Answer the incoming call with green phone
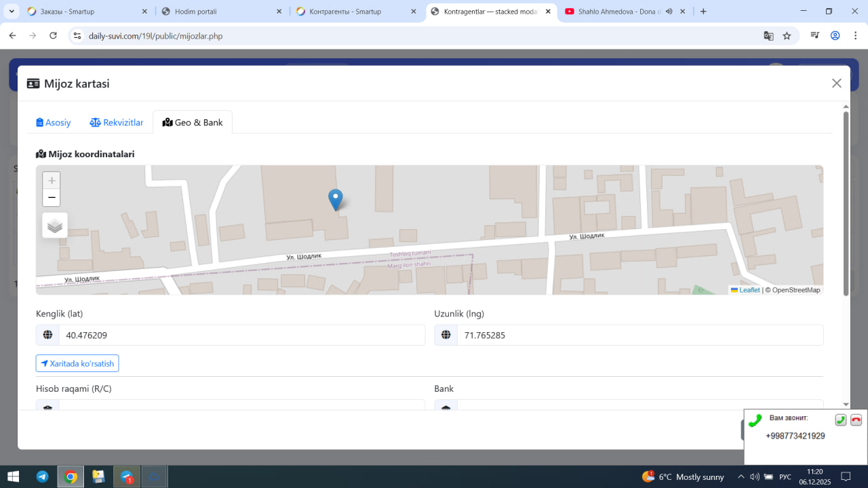 point(840,420)
